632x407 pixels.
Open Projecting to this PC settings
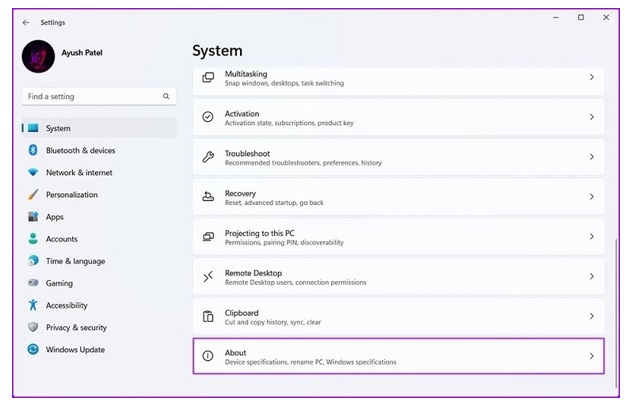coord(398,237)
